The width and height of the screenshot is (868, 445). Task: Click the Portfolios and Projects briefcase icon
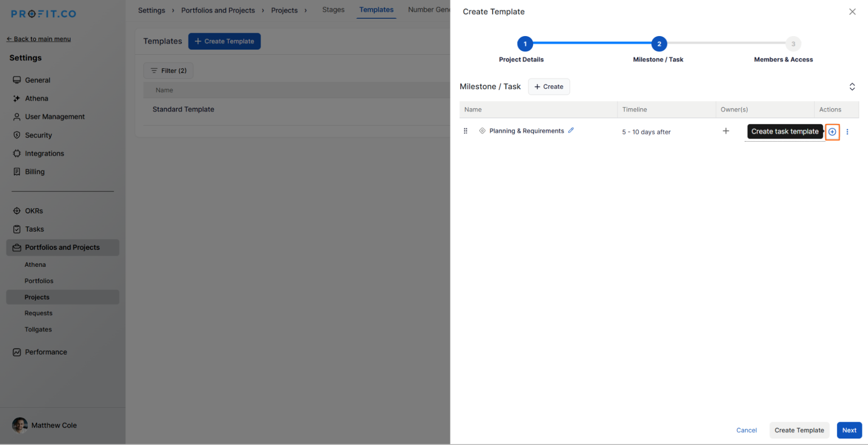tap(17, 247)
